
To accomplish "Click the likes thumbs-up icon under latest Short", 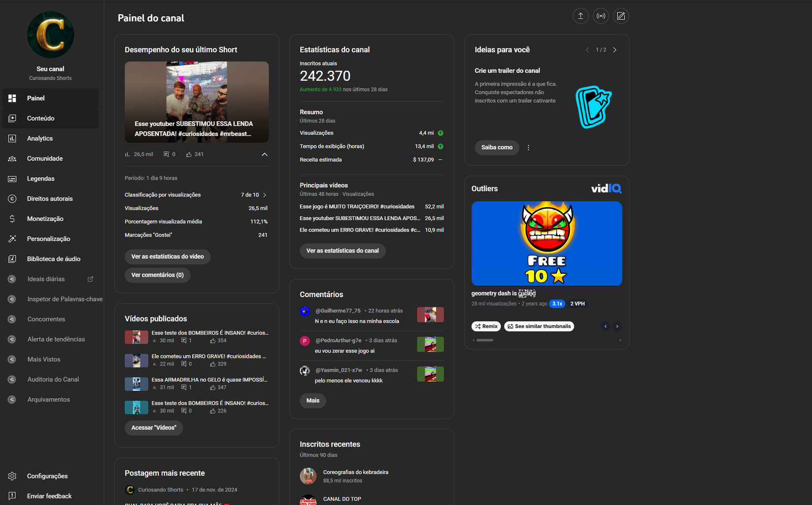I will [x=189, y=154].
